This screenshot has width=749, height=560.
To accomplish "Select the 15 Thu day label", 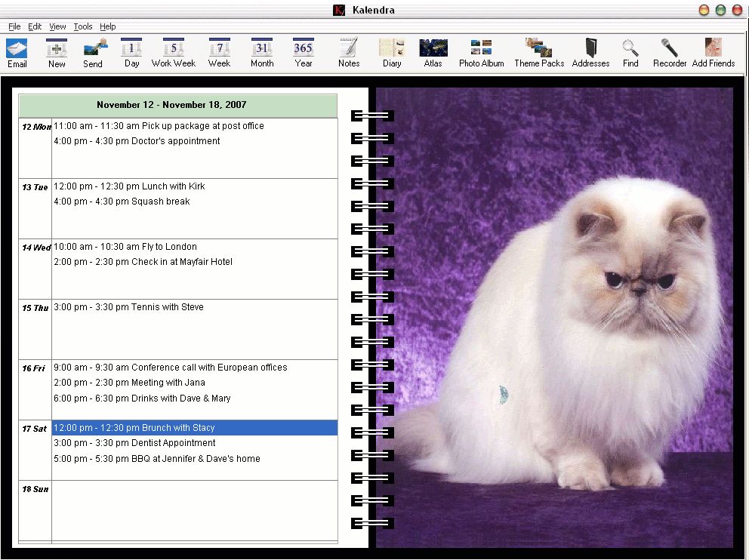I will coord(35,308).
